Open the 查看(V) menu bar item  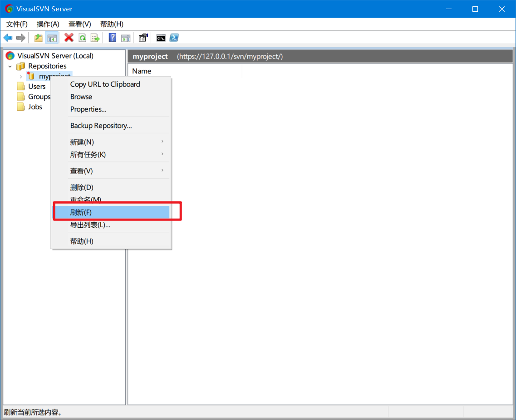[x=79, y=24]
